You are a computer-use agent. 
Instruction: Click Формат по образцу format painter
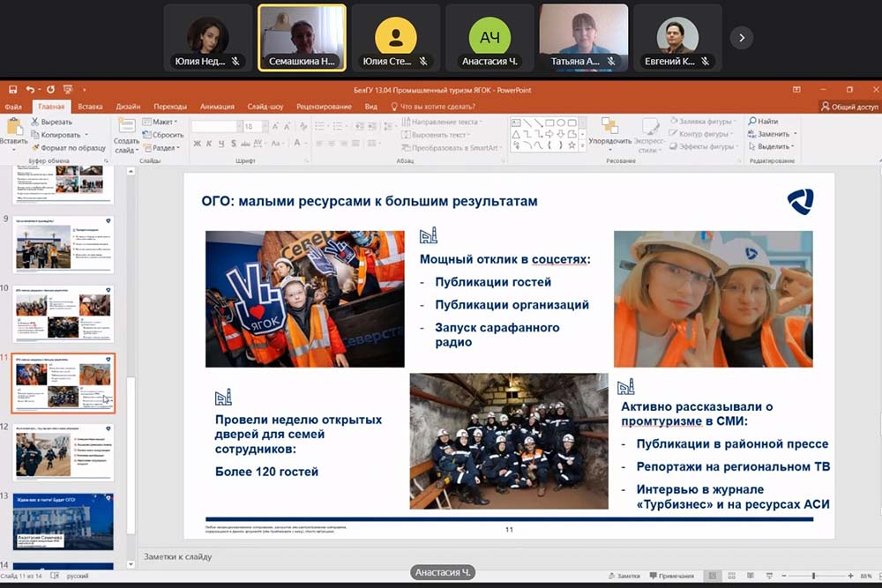pyautogui.click(x=35, y=147)
